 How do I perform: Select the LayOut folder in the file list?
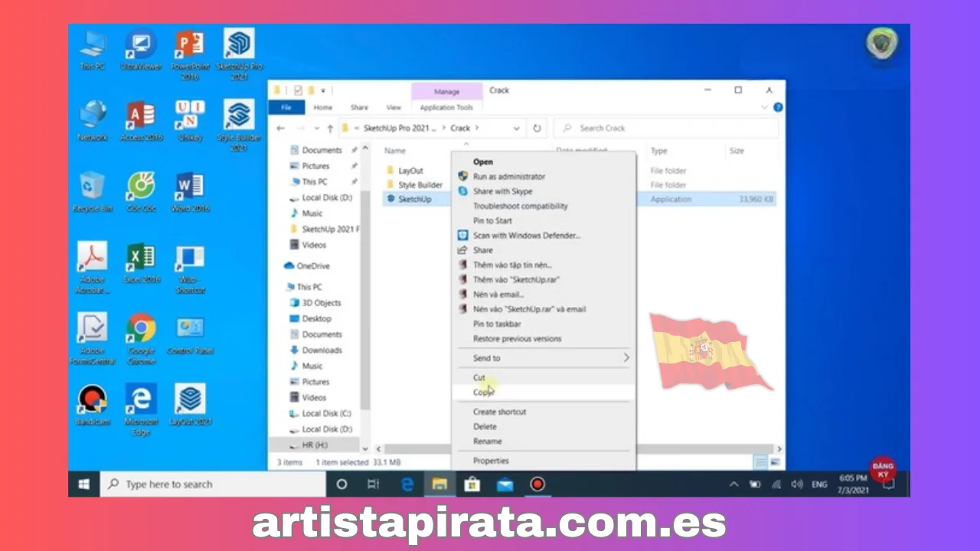point(411,171)
